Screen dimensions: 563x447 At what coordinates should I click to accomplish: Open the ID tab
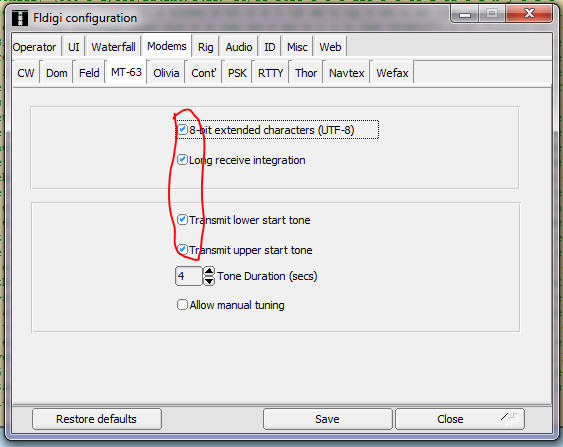pyautogui.click(x=270, y=47)
